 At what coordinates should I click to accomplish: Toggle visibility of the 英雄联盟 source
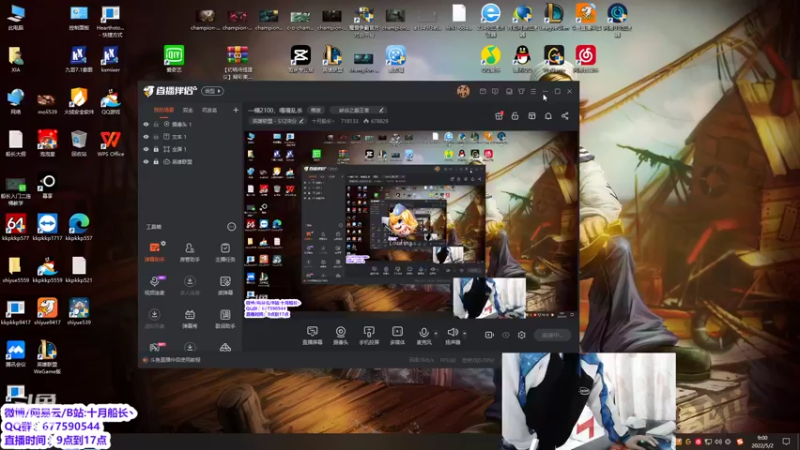(146, 162)
